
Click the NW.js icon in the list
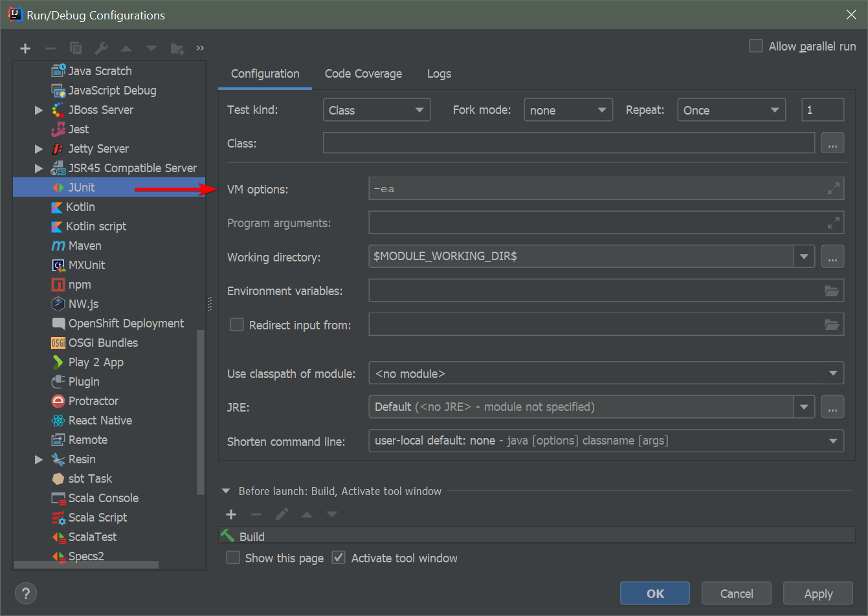pos(58,304)
